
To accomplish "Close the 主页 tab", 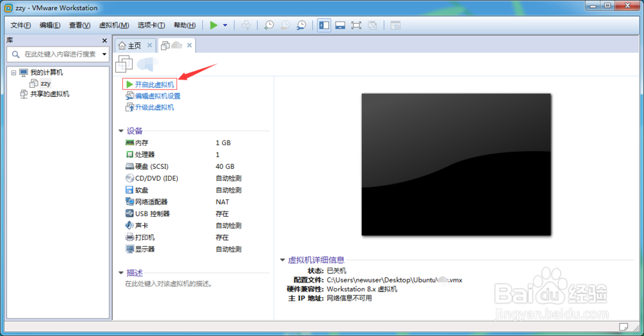I will [149, 45].
